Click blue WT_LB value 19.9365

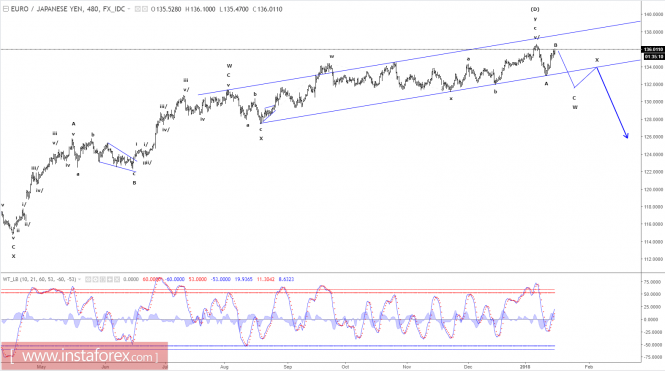pyautogui.click(x=243, y=279)
